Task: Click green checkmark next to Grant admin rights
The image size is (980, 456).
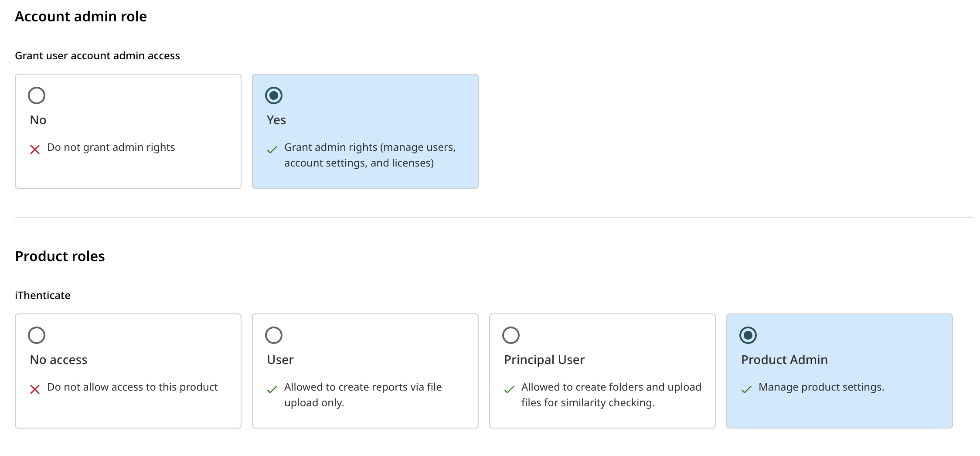Action: tap(272, 150)
